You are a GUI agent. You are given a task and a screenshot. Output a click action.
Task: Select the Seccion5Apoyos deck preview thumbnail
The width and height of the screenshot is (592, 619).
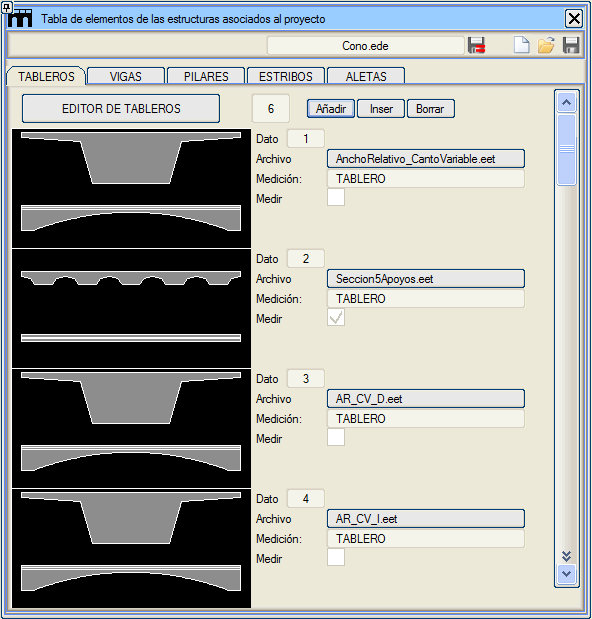[x=131, y=308]
